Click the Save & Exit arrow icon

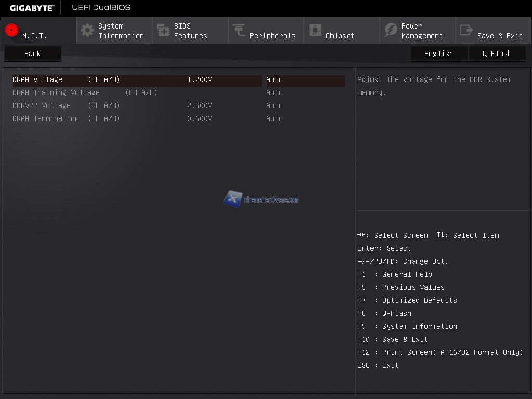click(x=467, y=30)
